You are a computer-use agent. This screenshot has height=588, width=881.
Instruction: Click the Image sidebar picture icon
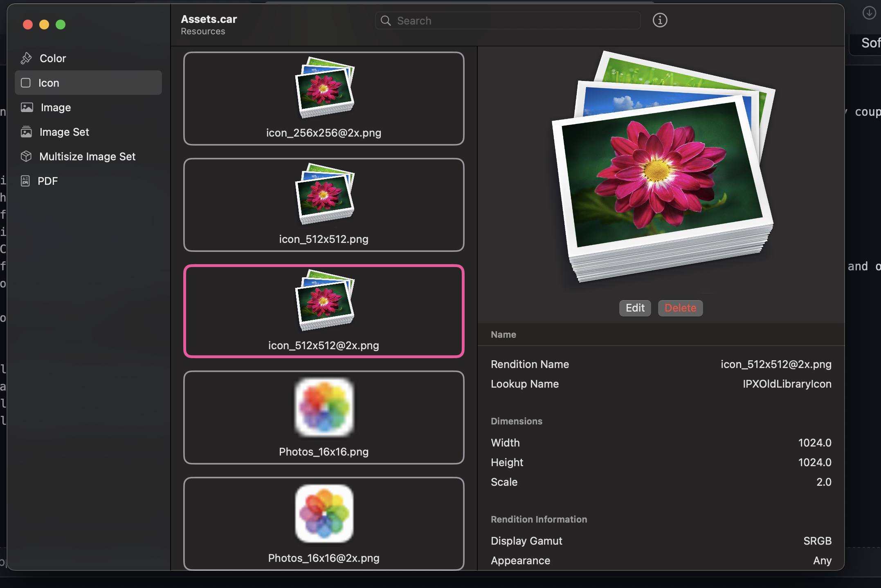tap(27, 108)
